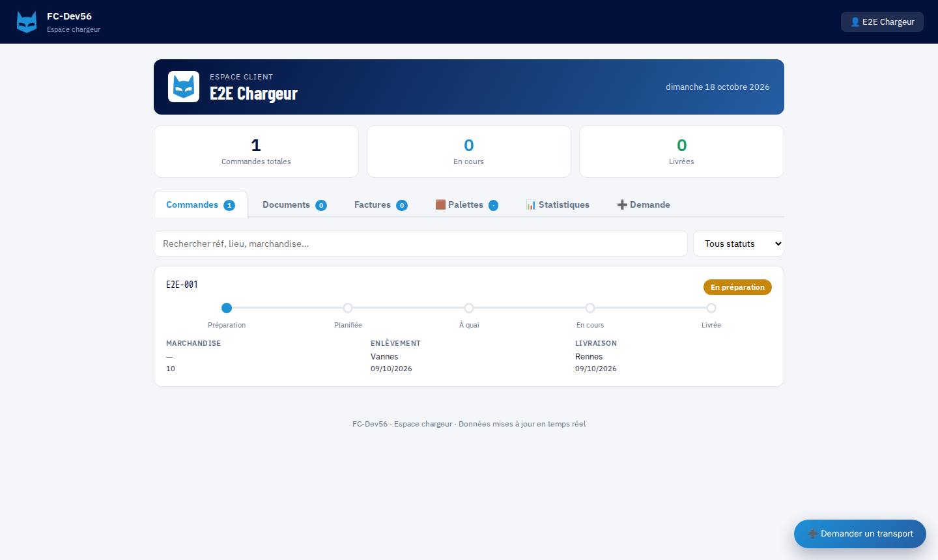This screenshot has height=560, width=938.
Task: Open the Demande tab
Action: pyautogui.click(x=644, y=204)
